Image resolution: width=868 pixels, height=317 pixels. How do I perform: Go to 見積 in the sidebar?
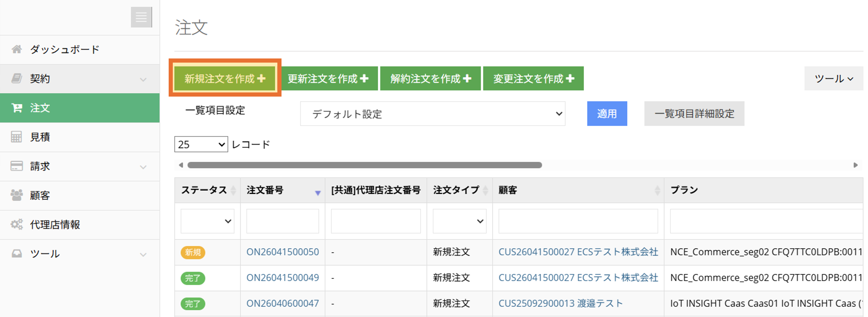pyautogui.click(x=80, y=137)
